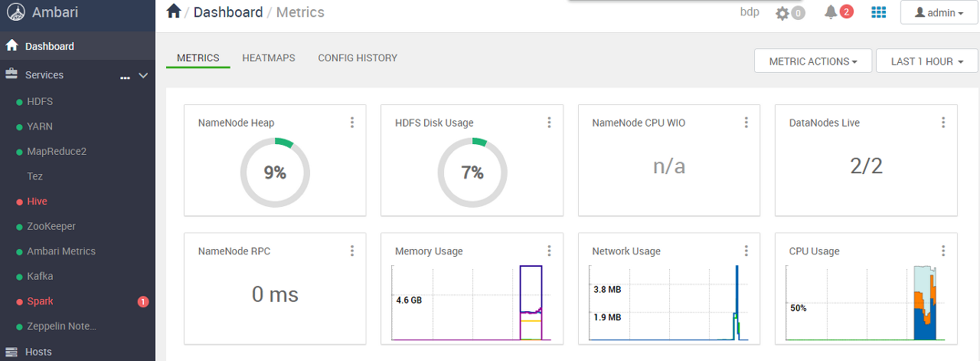Open the Ambari Metrics service
This screenshot has height=361, width=980.
(x=61, y=251)
